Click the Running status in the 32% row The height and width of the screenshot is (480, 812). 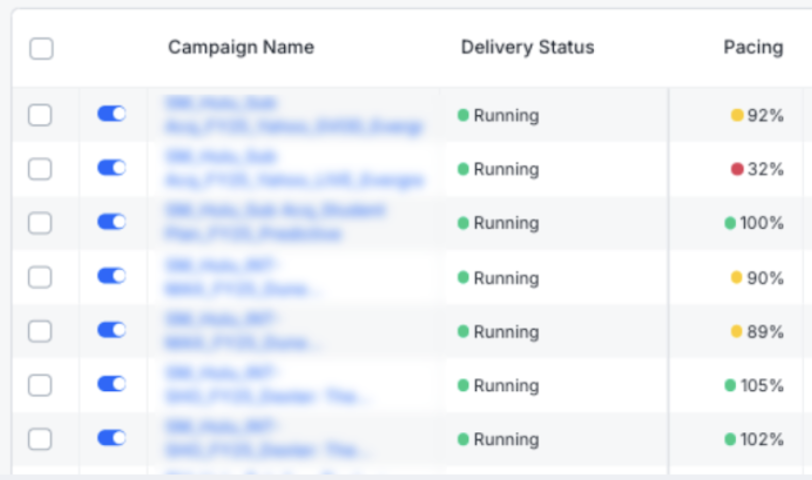[x=498, y=169]
